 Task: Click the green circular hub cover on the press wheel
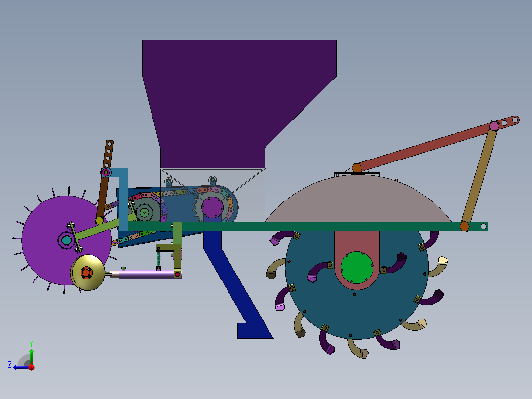[357, 267]
